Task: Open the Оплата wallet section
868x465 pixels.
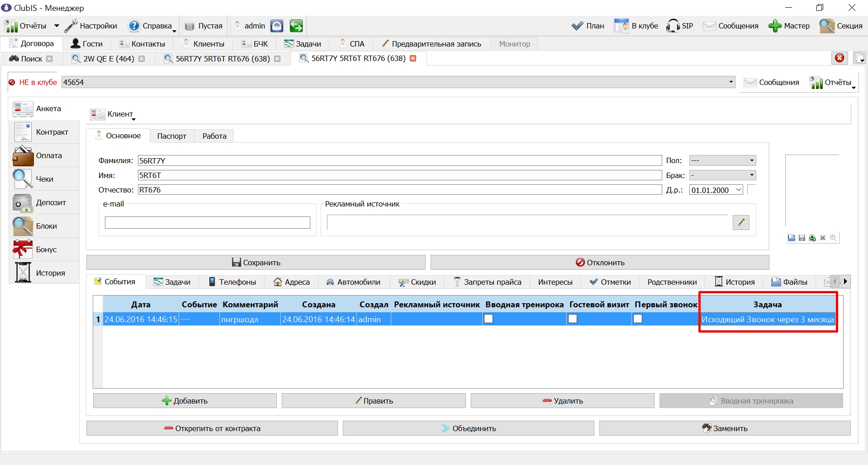Action: (x=44, y=155)
